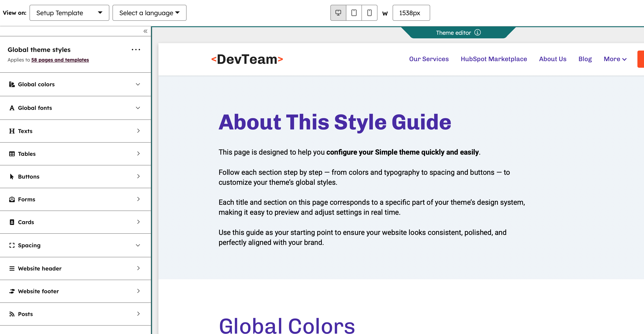The height and width of the screenshot is (334, 644).
Task: Click the Tables grid icon
Action: [x=12, y=154]
